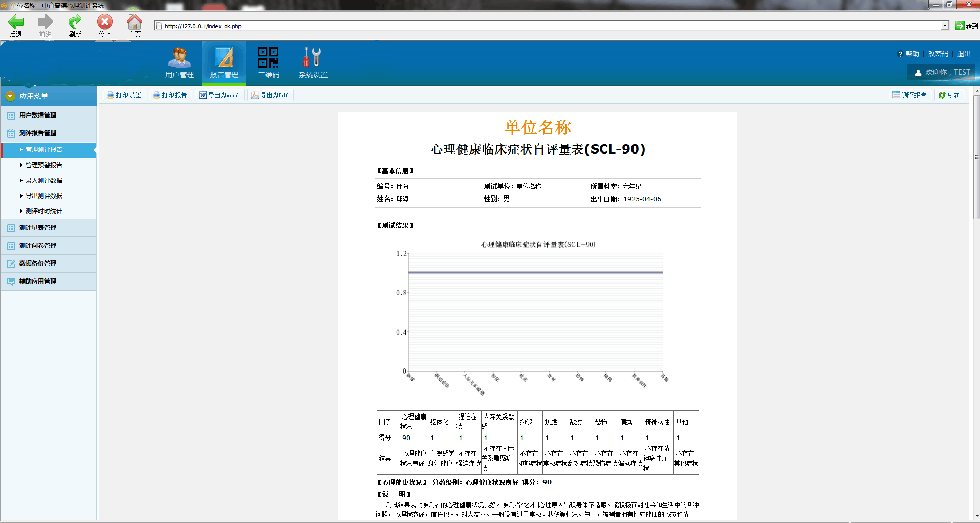Click 导出为Pdf export button
The height and width of the screenshot is (523, 980).
pos(270,95)
